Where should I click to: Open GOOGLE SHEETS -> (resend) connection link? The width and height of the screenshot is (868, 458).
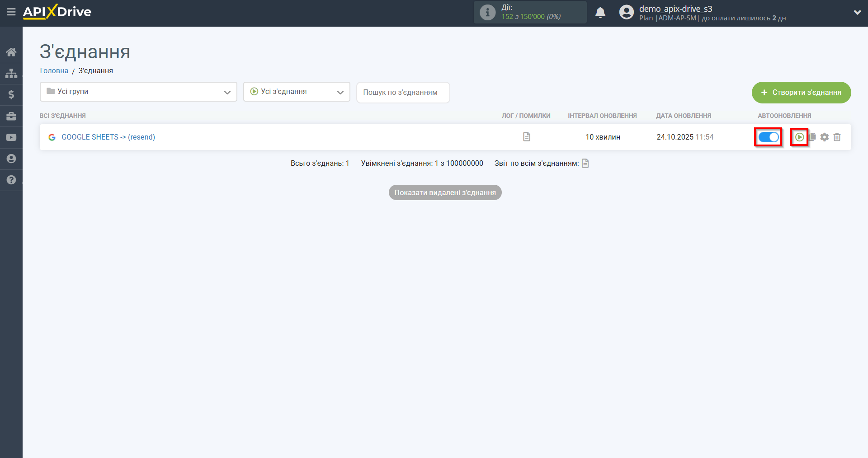[108, 137]
